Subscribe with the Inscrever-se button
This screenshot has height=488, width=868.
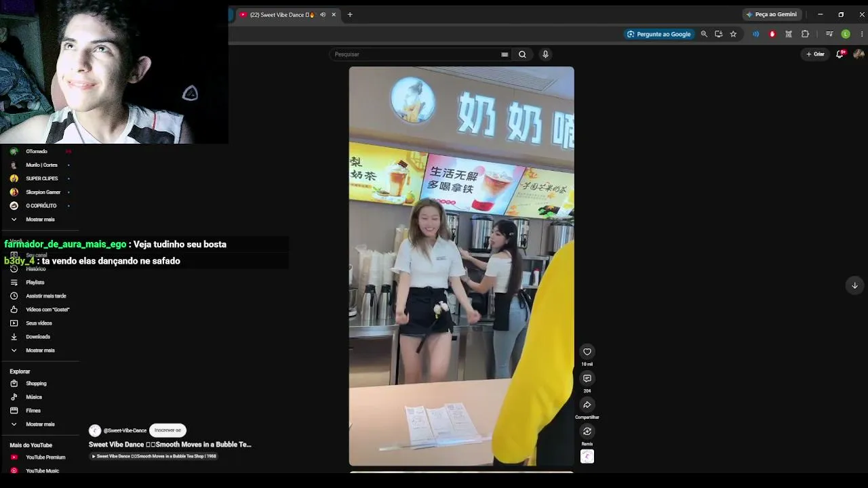click(167, 430)
